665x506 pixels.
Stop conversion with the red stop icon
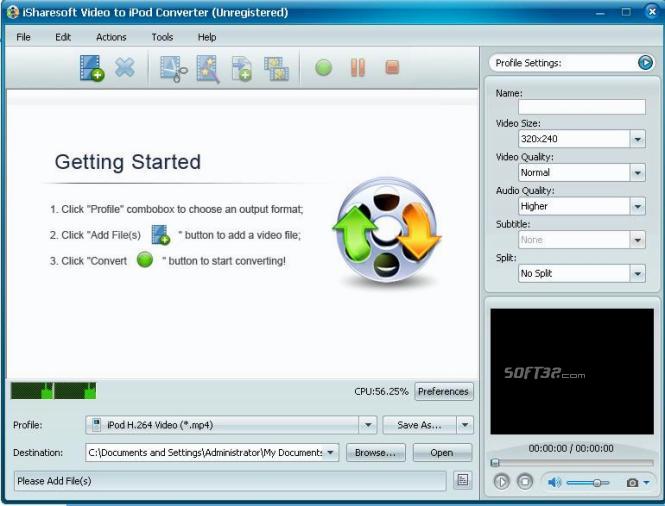392,67
